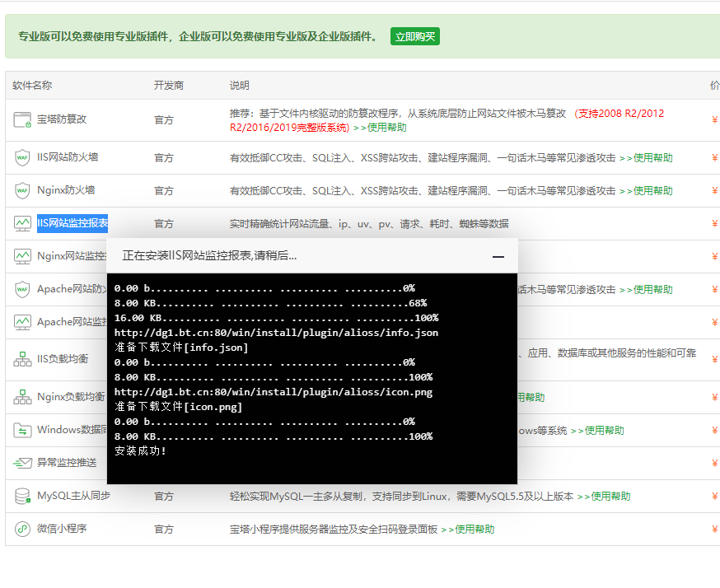Click the icon.png URL line in console

coord(274,392)
